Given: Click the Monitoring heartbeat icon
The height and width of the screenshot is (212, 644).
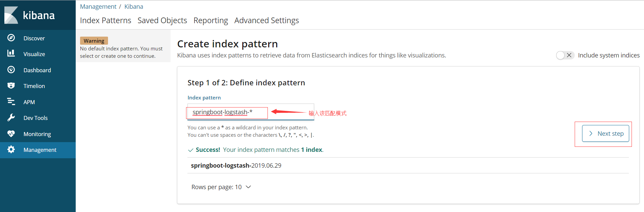Looking at the screenshot, I should pos(11,134).
